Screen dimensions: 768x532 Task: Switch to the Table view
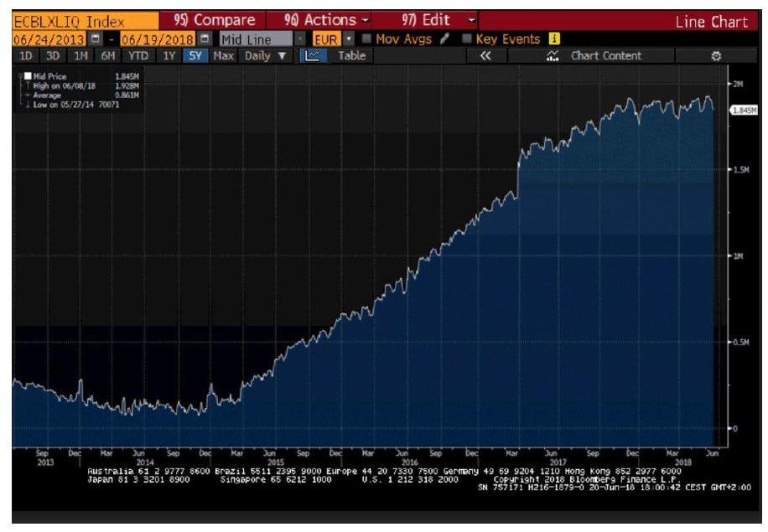[x=351, y=56]
